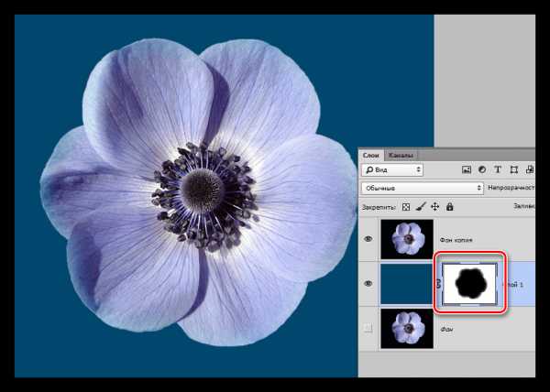Screen dimensions: 550x392
Task: Lock all padlock icon
Action: click(450, 206)
